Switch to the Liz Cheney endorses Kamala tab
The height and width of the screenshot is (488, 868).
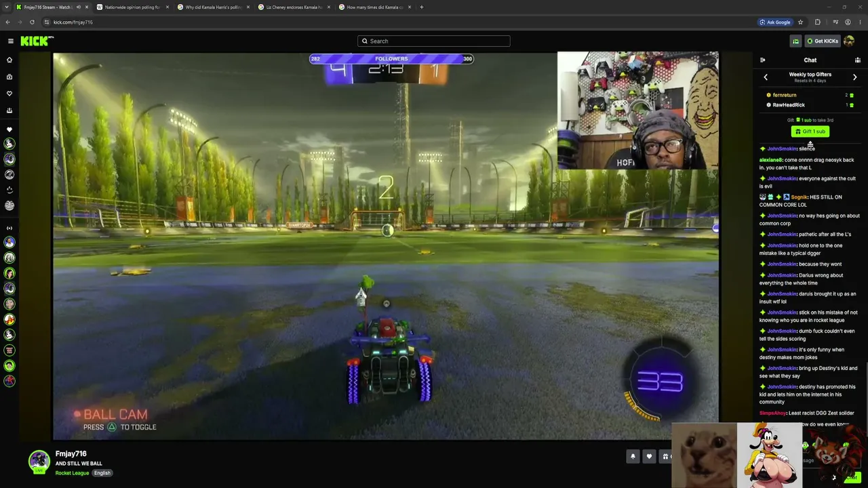coord(294,7)
